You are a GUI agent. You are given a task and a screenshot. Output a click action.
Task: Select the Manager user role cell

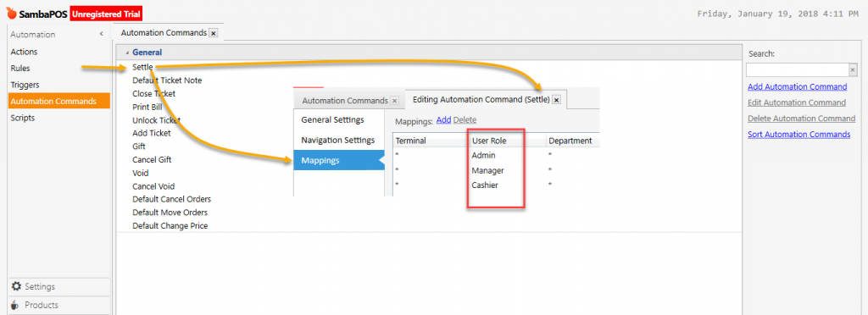[487, 170]
